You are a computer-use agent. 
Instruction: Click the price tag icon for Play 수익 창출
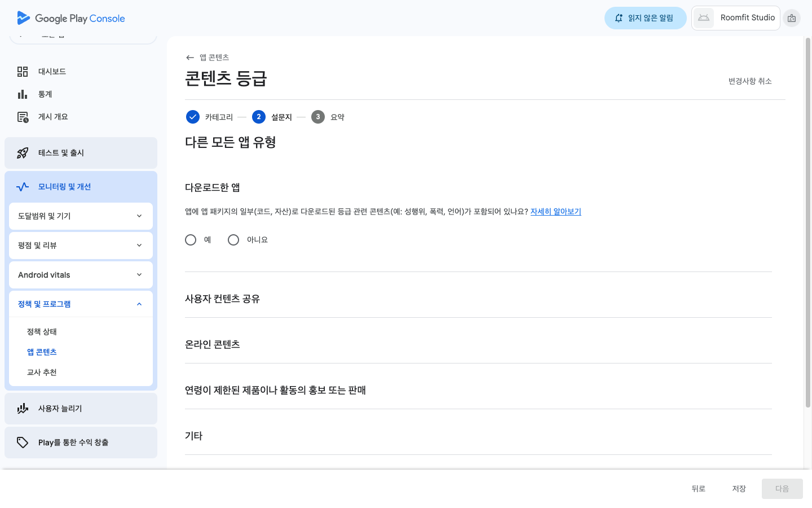point(23,443)
